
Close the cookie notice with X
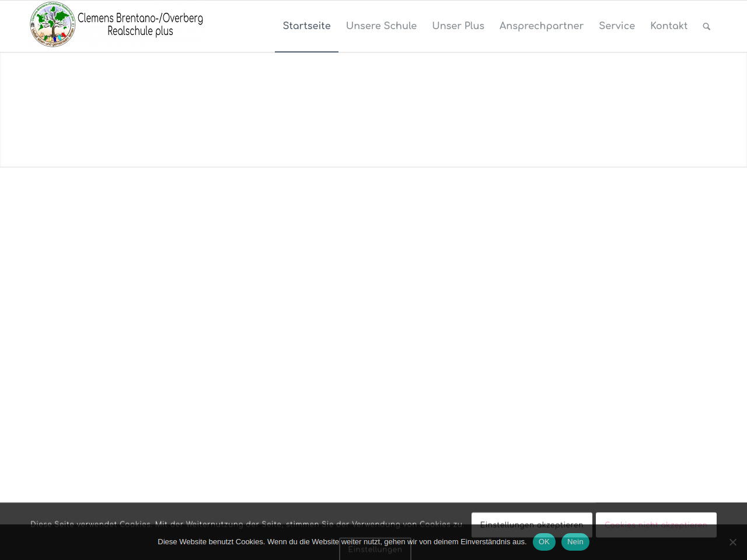[x=732, y=542]
